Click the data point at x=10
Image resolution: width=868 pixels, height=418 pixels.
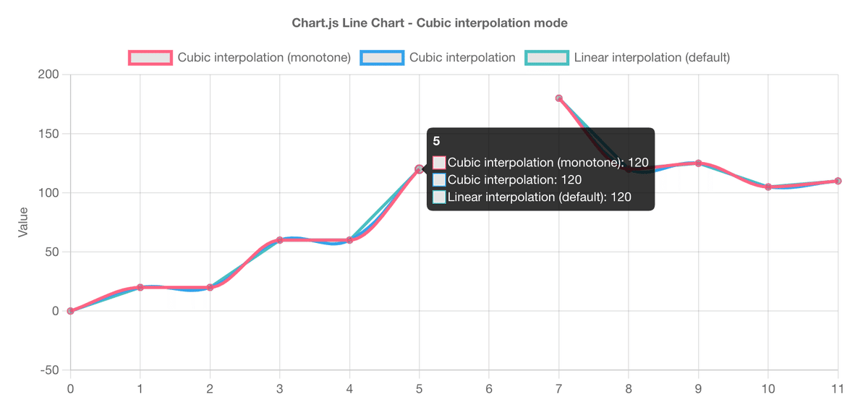coord(768,187)
